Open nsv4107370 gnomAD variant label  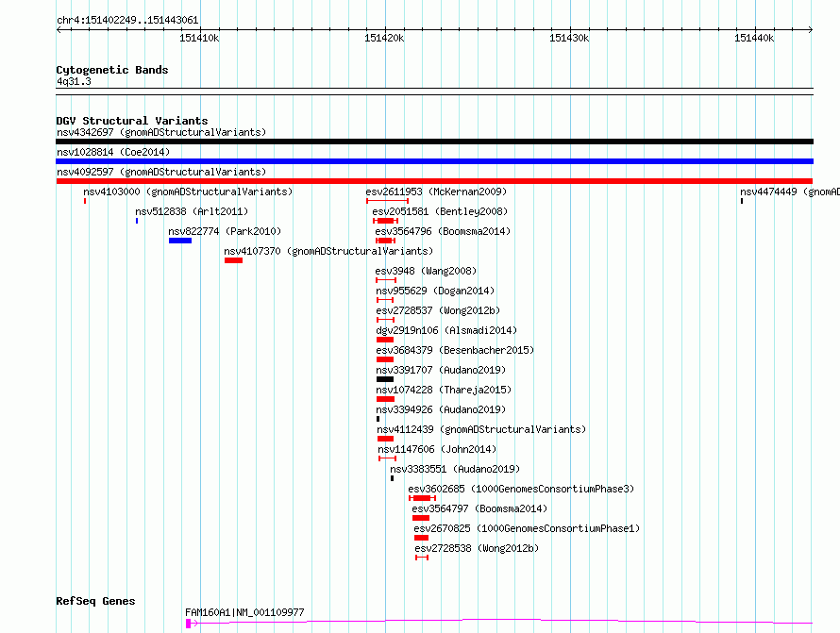coord(328,251)
